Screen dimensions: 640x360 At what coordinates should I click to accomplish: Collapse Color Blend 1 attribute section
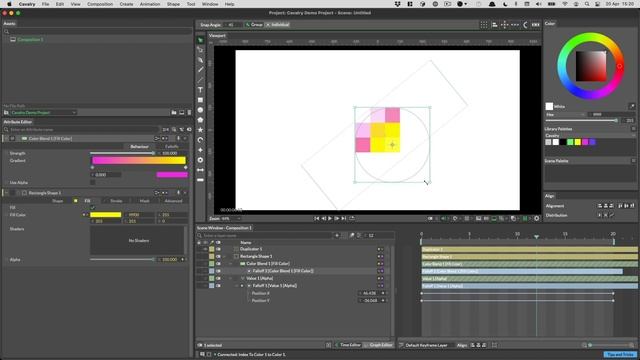[x=6, y=139]
